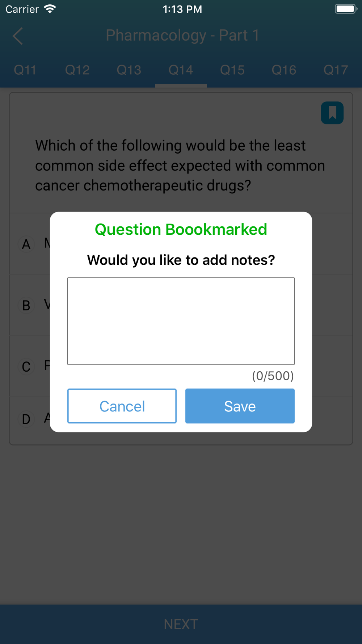
Task: Tap the back arrow in header
Action: [18, 36]
